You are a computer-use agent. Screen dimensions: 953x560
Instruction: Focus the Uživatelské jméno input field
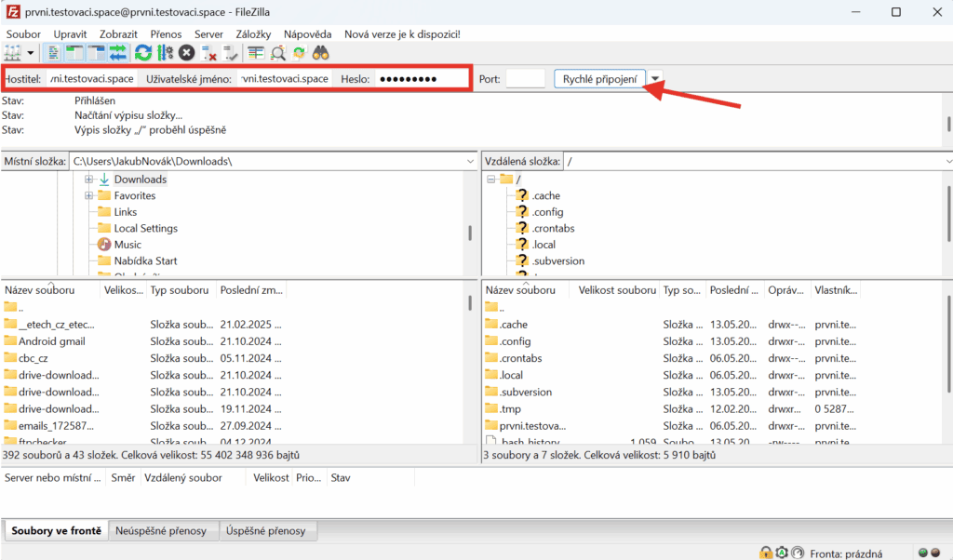[x=285, y=79]
